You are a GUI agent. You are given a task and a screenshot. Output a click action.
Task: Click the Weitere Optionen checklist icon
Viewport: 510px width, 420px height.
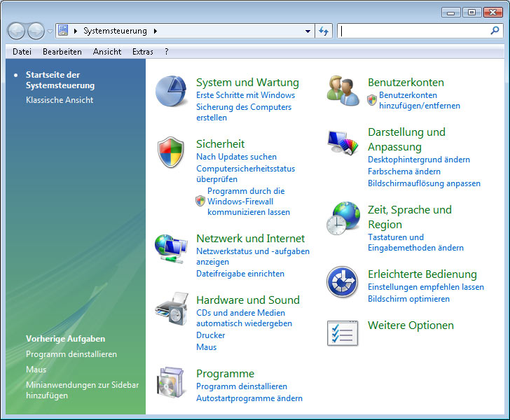pos(343,333)
